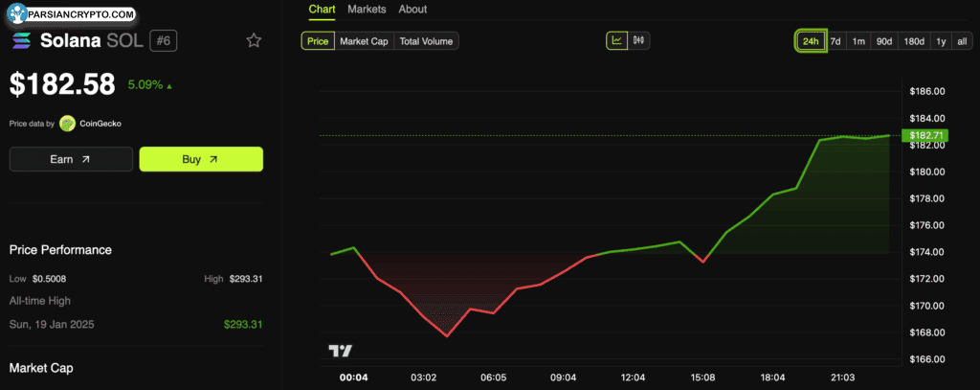Click the 00:04 time axis label
This screenshot has width=980, height=390.
354,378
